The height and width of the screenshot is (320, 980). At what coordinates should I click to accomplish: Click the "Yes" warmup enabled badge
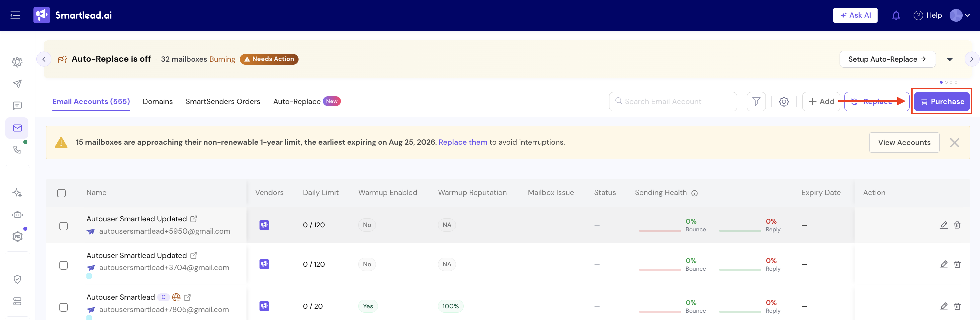pos(368,306)
